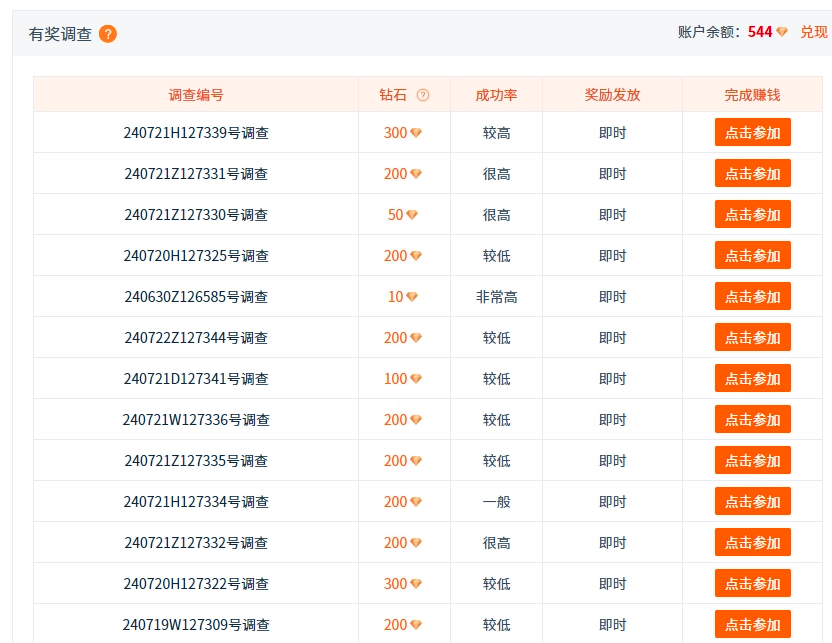Click the diamond icon beside balance 544
Screen dimensions: 832x643
point(782,32)
